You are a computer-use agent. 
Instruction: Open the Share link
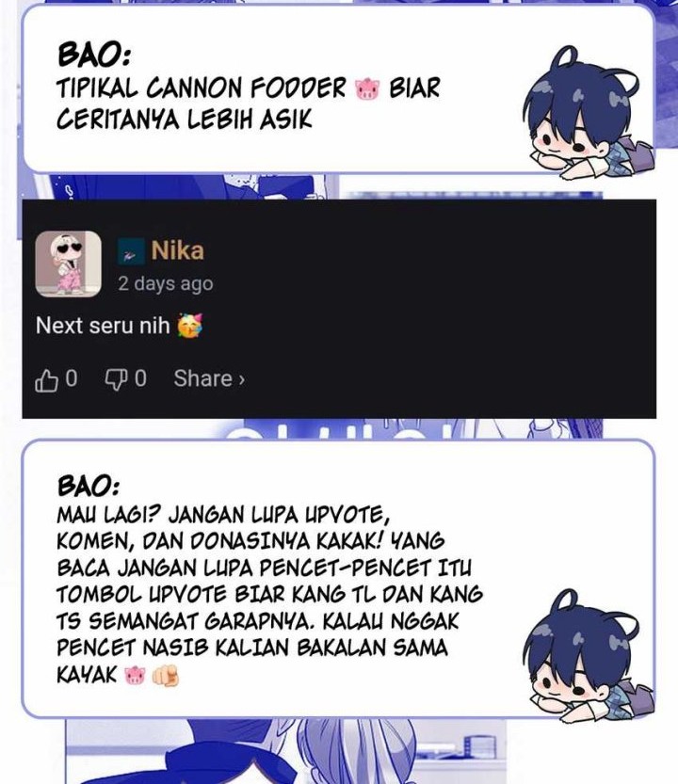click(209, 378)
